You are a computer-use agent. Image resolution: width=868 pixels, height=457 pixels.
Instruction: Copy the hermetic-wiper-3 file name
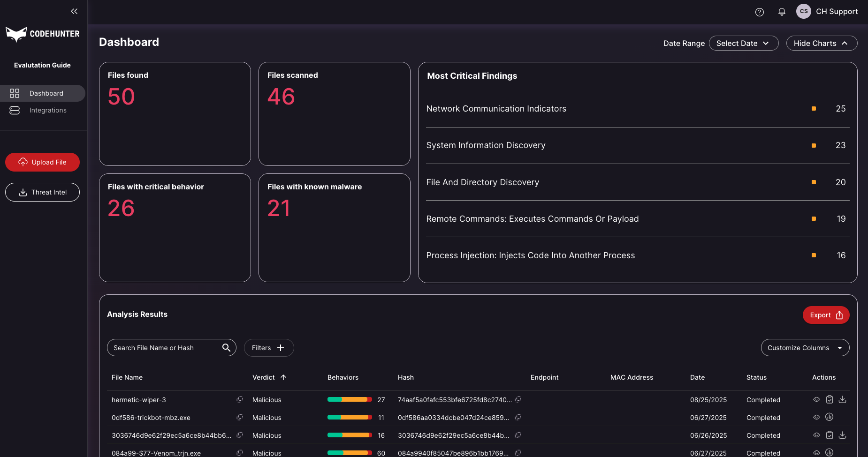click(240, 399)
